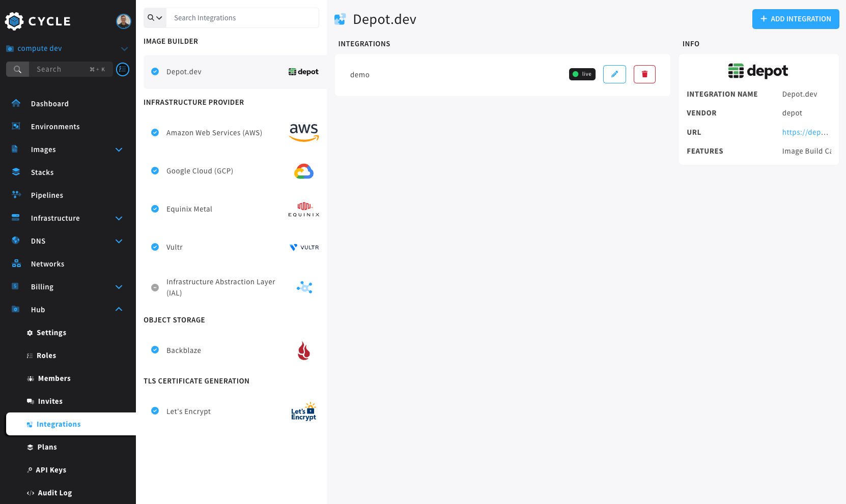
Task: Click the Let's Encrypt enabled checkmark
Action: [155, 411]
